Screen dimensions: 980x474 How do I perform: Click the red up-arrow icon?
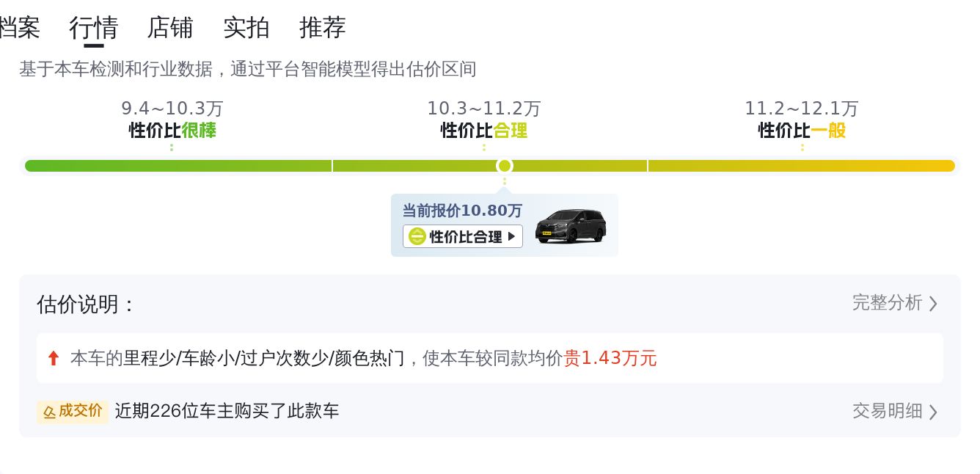[x=53, y=358]
